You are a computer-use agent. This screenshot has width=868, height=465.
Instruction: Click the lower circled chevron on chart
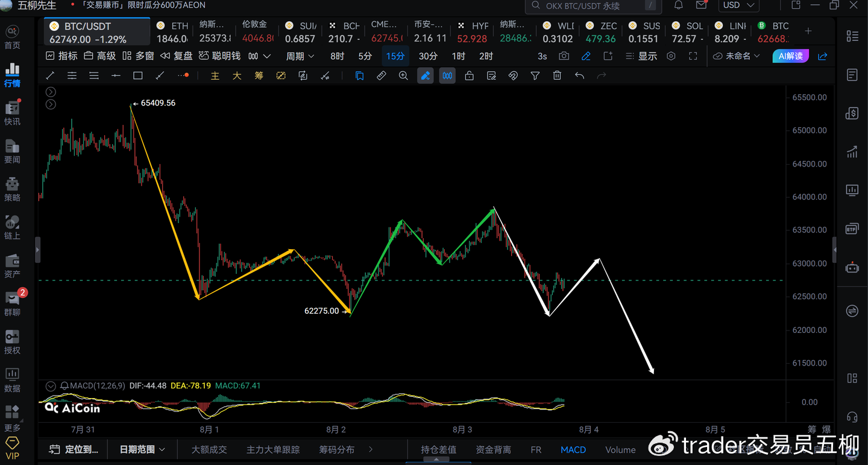(51, 104)
